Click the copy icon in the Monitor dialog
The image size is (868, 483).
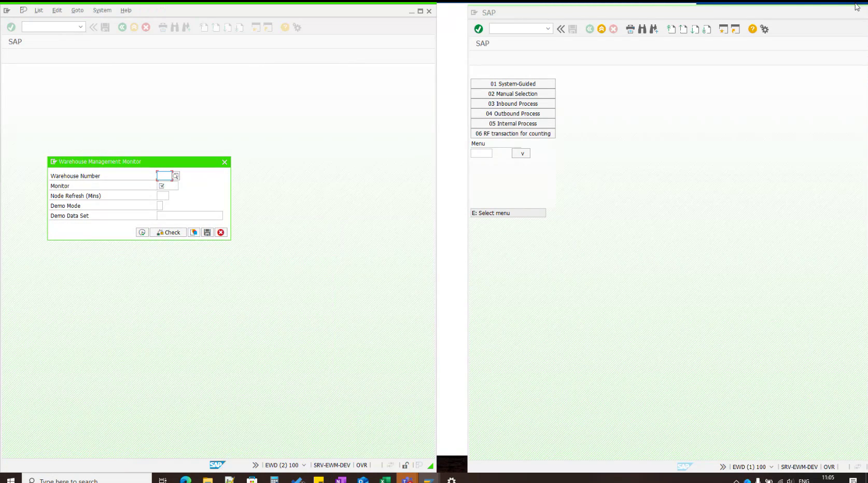193,232
